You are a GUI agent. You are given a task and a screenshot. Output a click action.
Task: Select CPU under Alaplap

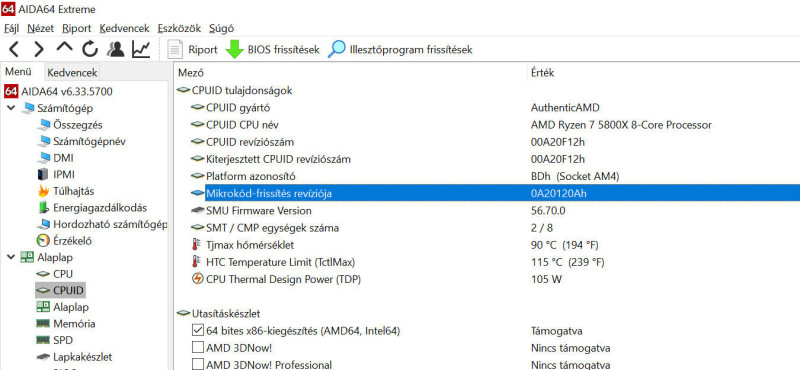(x=63, y=274)
